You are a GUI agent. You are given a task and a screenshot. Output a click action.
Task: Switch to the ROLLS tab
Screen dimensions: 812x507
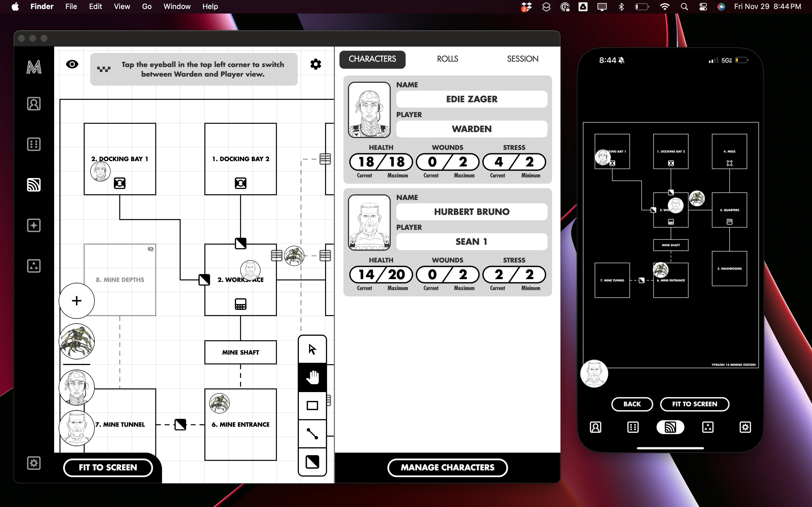tap(447, 59)
